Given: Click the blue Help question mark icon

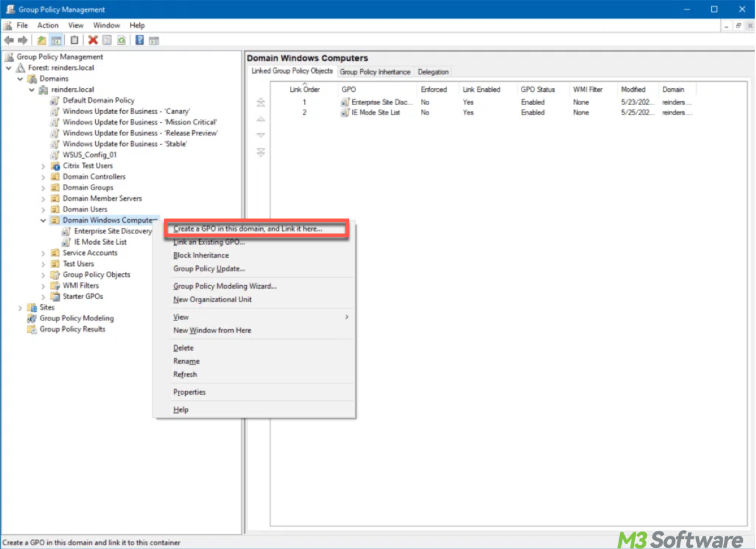Looking at the screenshot, I should pyautogui.click(x=139, y=40).
